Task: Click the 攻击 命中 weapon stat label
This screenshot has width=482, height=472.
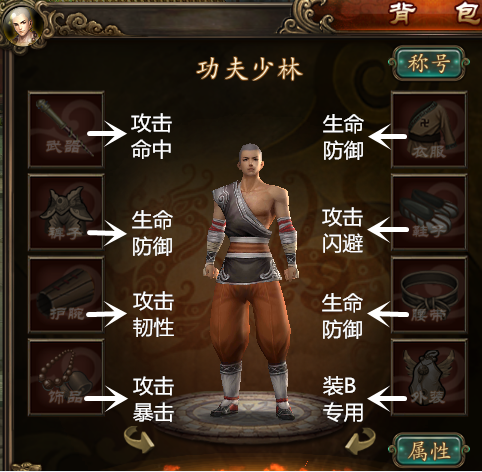Action: coord(152,137)
